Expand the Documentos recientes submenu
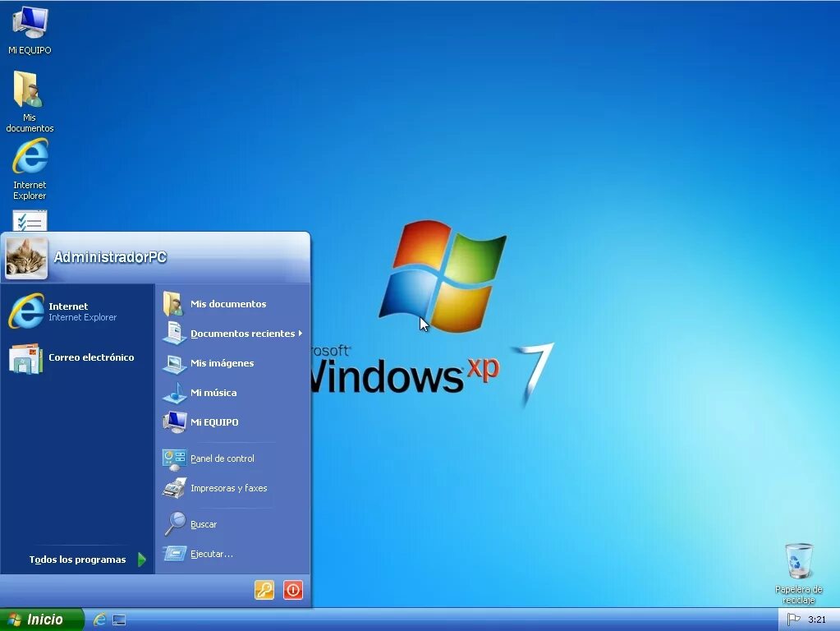Image resolution: width=840 pixels, height=631 pixels. tap(232, 334)
